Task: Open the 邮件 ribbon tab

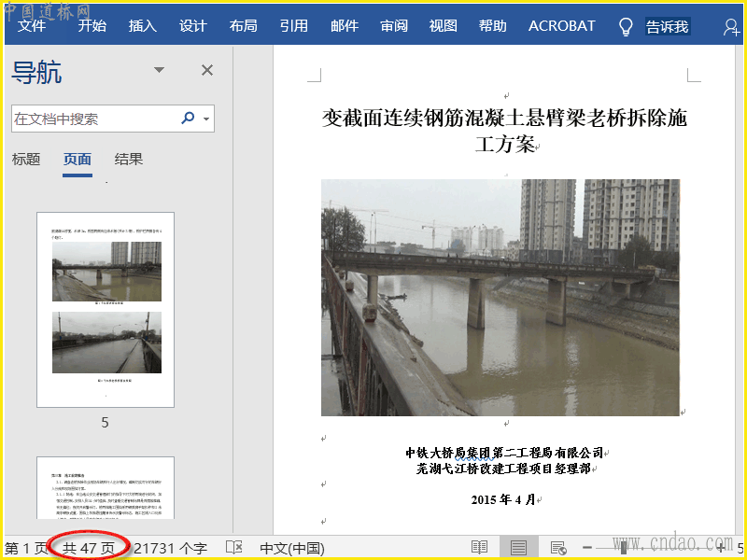Action: 345,26
